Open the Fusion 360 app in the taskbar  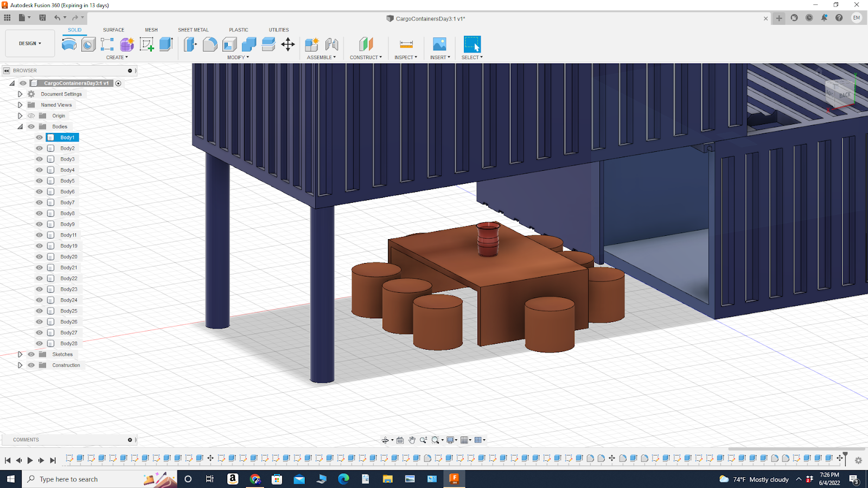click(454, 479)
